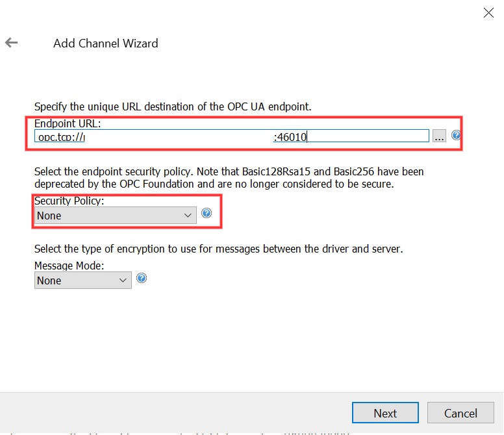The width and height of the screenshot is (504, 435).
Task: Click the Message Mode dropdown chevron arrow
Action: (123, 280)
